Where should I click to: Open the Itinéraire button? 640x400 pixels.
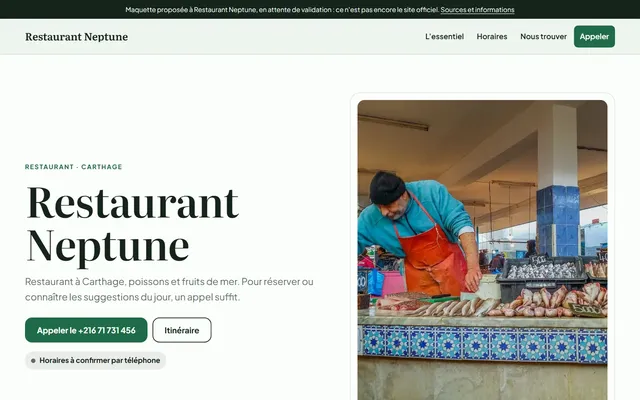(x=182, y=330)
